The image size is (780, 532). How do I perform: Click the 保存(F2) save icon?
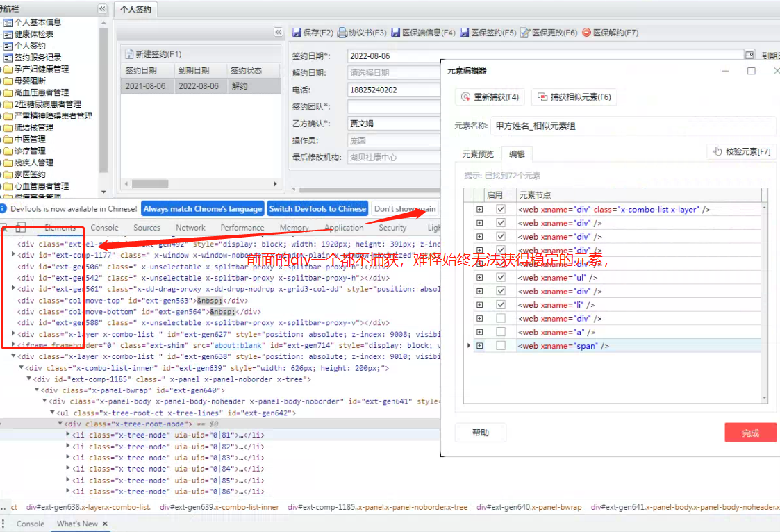click(x=297, y=33)
